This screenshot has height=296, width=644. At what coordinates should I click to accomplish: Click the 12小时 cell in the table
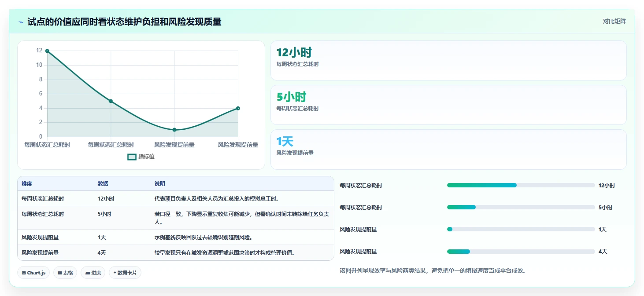click(106, 199)
